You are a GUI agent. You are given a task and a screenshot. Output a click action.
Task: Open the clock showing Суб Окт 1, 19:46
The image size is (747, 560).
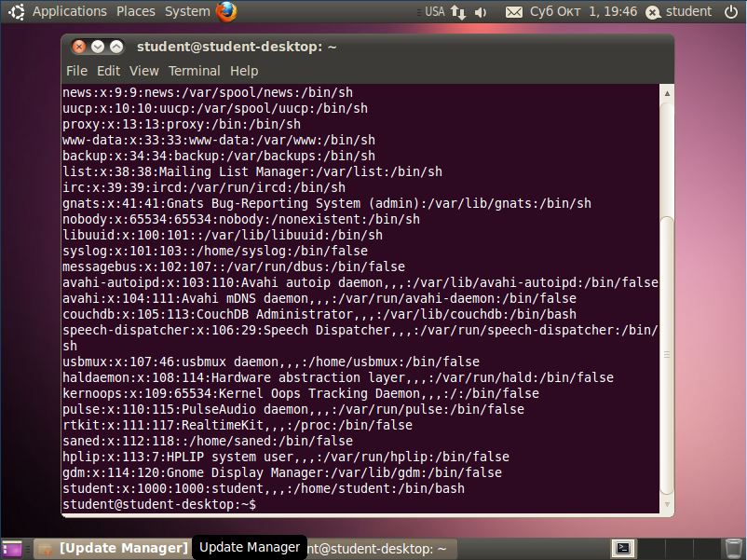click(x=583, y=11)
